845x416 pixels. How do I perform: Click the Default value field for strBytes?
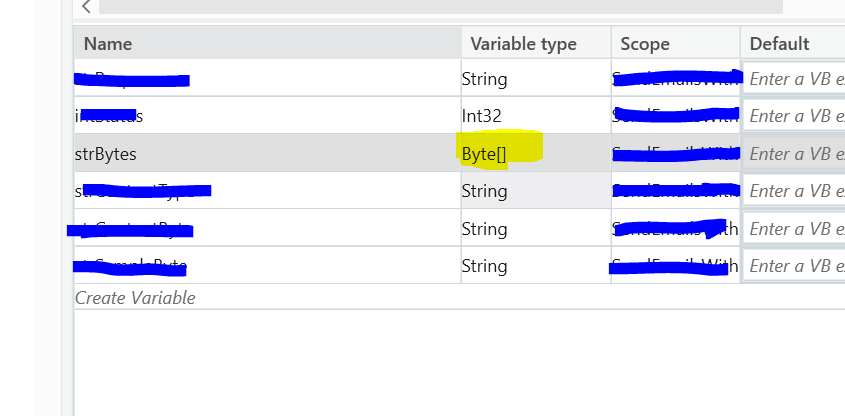[795, 154]
